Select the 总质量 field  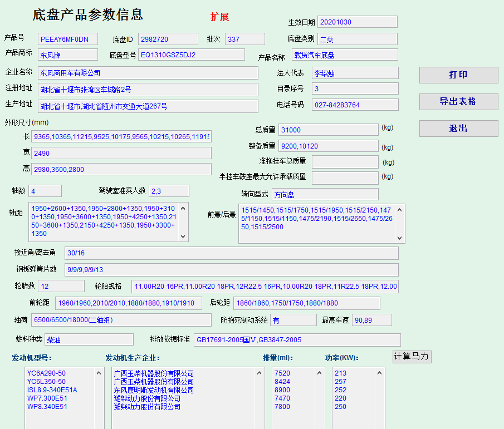(x=329, y=130)
